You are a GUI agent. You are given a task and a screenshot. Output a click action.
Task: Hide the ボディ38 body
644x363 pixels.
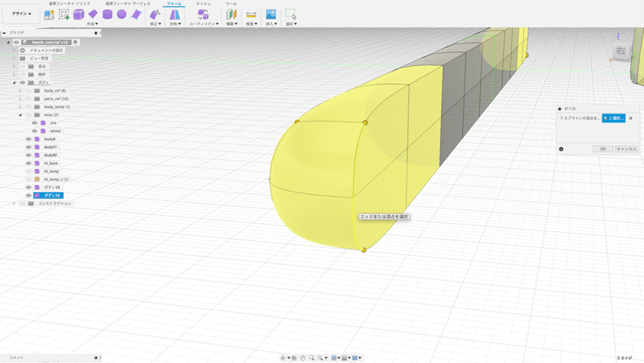pyautogui.click(x=28, y=188)
